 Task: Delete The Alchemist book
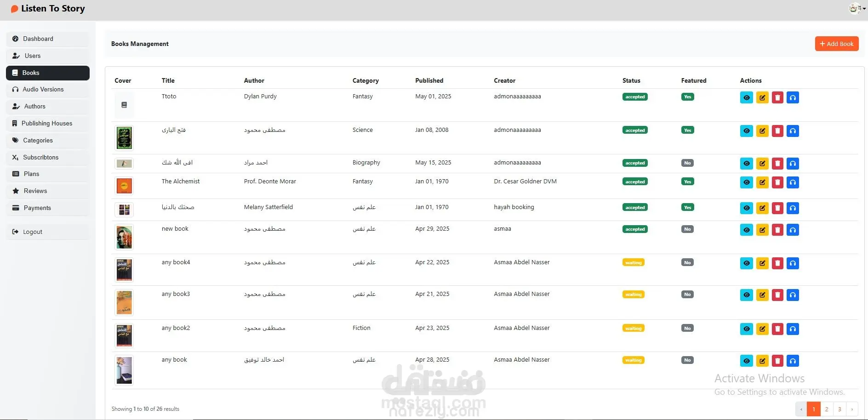777,182
